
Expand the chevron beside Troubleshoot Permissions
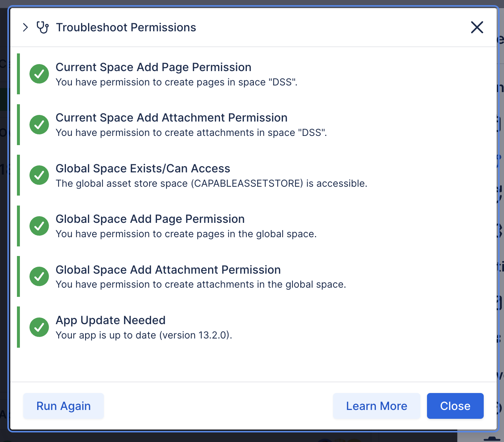point(25,28)
